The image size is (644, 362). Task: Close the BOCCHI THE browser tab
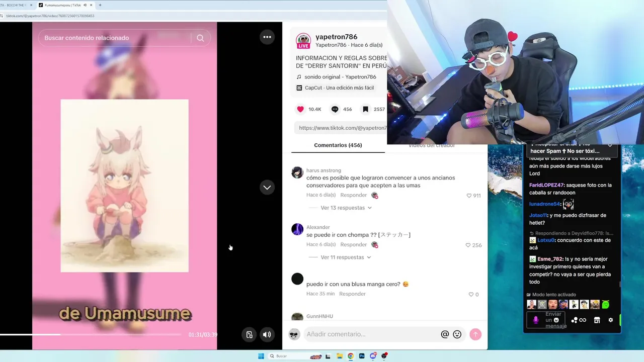coord(31,5)
